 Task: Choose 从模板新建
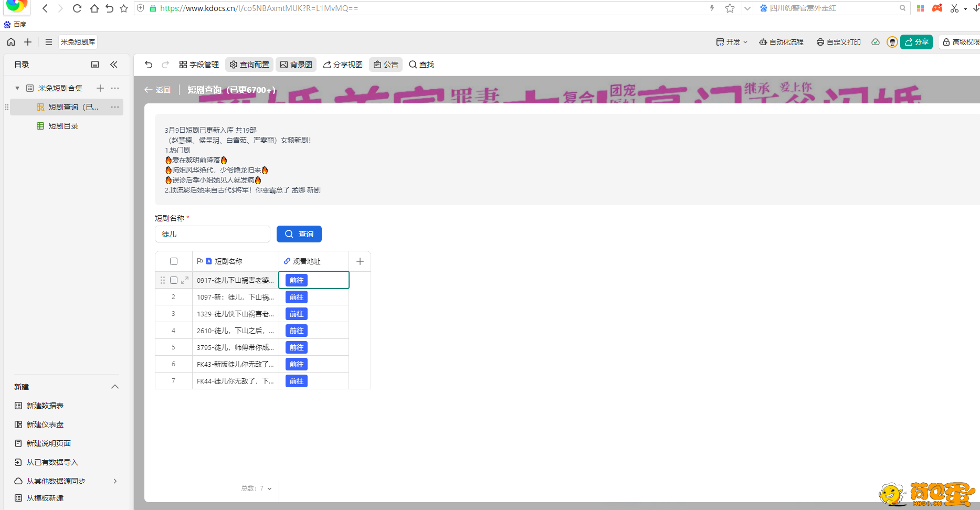(x=39, y=498)
